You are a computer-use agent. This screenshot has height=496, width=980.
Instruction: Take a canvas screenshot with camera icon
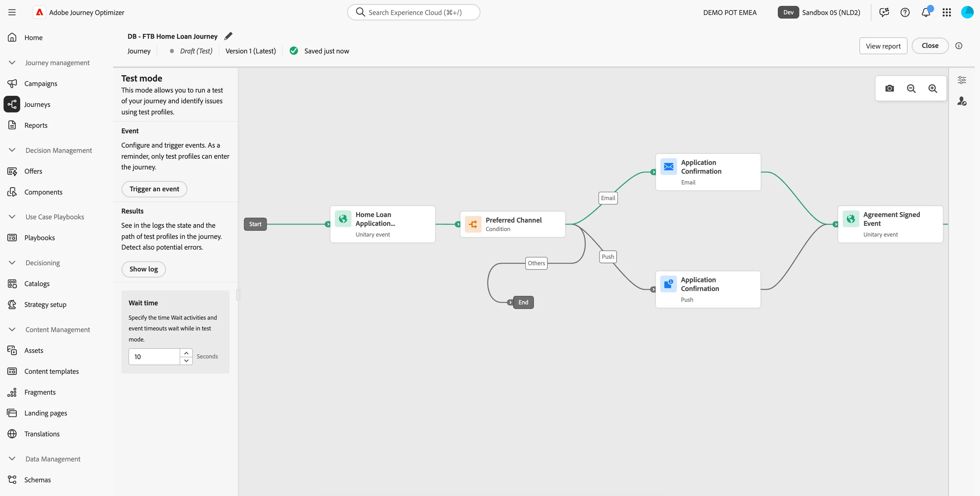coord(889,88)
